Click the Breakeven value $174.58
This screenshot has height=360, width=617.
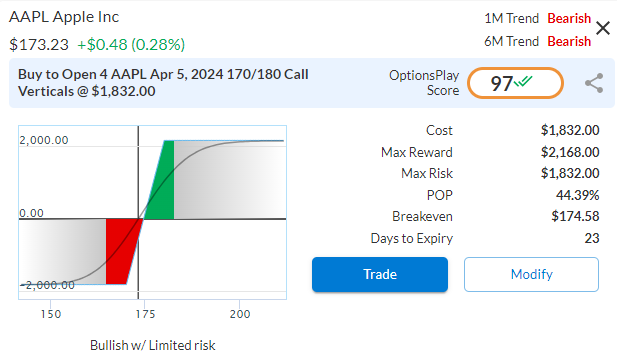pos(575,216)
